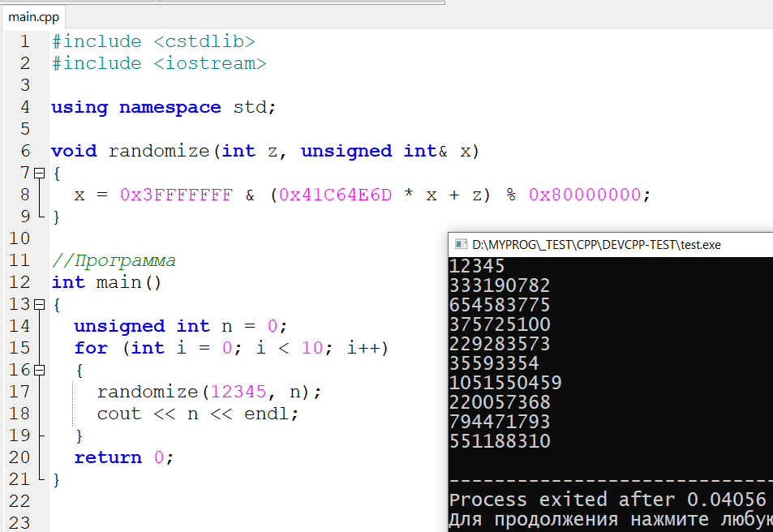This screenshot has width=773, height=532.
Task: Click console output value 220057368
Action: click(500, 402)
